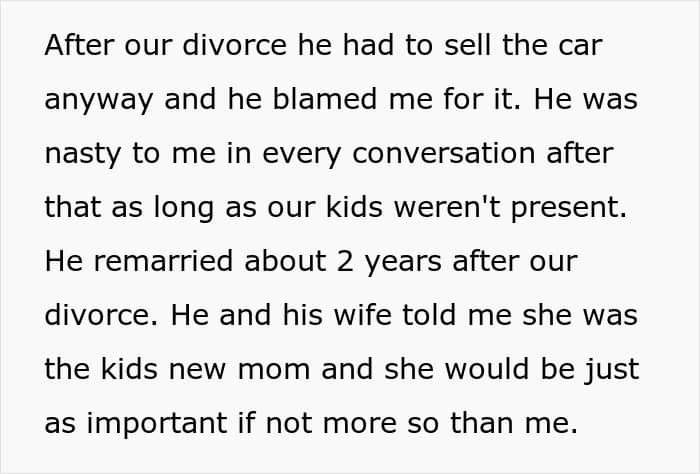Click the word "than" in last line
The image size is (700, 474).
(x=482, y=423)
